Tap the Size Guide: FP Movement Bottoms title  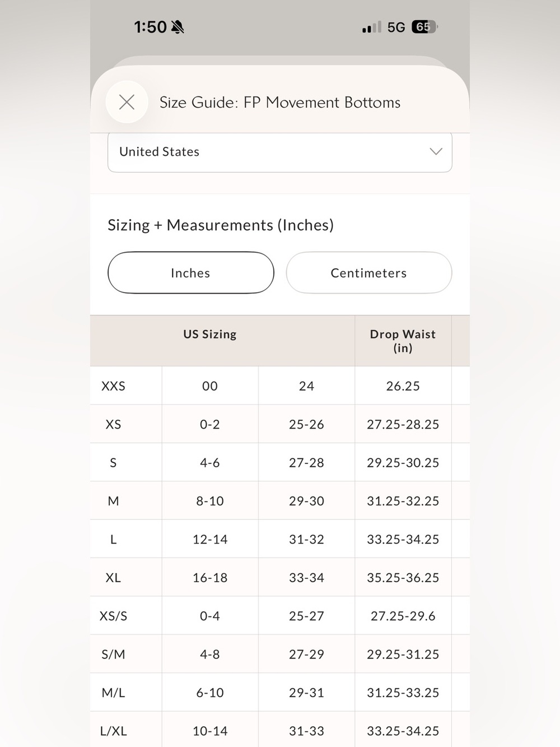tap(280, 103)
